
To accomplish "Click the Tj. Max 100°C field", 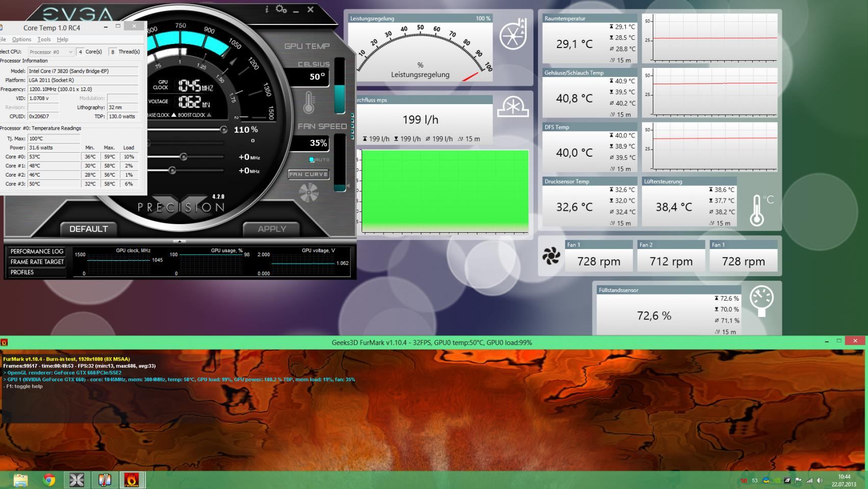I will pyautogui.click(x=54, y=138).
